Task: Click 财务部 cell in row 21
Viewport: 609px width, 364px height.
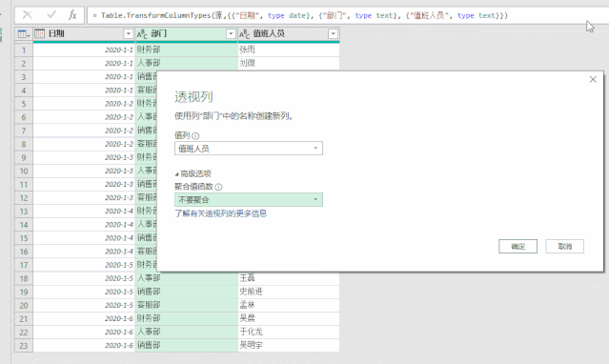Action: click(x=187, y=318)
